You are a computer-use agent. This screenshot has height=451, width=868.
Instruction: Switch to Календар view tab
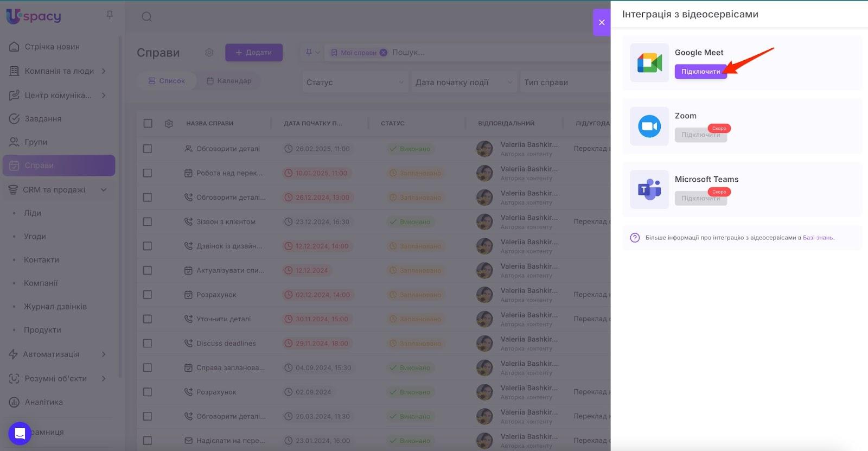pos(229,81)
